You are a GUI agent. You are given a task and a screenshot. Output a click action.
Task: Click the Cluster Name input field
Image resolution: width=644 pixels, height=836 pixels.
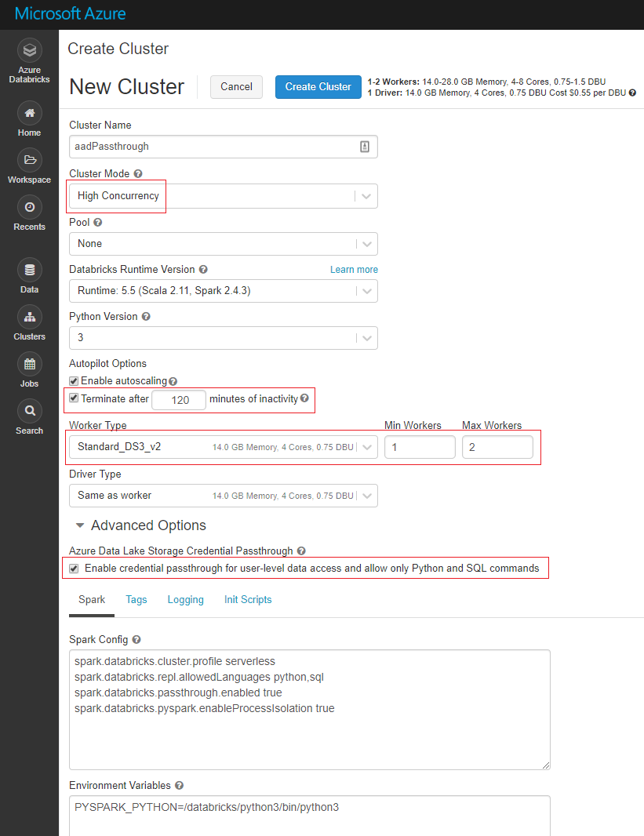pos(224,147)
